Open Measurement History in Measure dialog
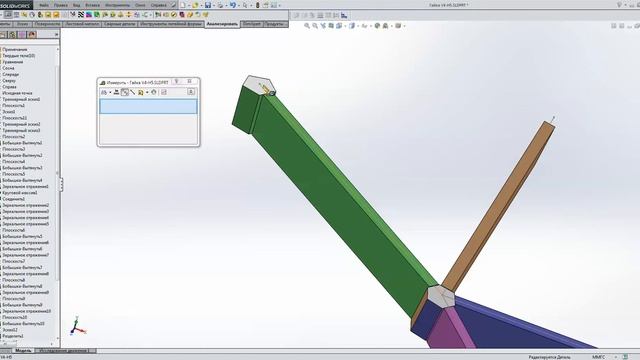Image resolution: width=640 pixels, height=360 pixels. [154, 92]
